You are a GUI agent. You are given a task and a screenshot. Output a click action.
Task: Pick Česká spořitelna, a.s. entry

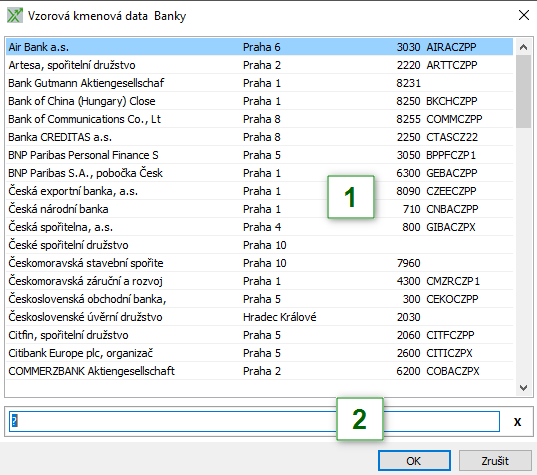[x=259, y=227]
